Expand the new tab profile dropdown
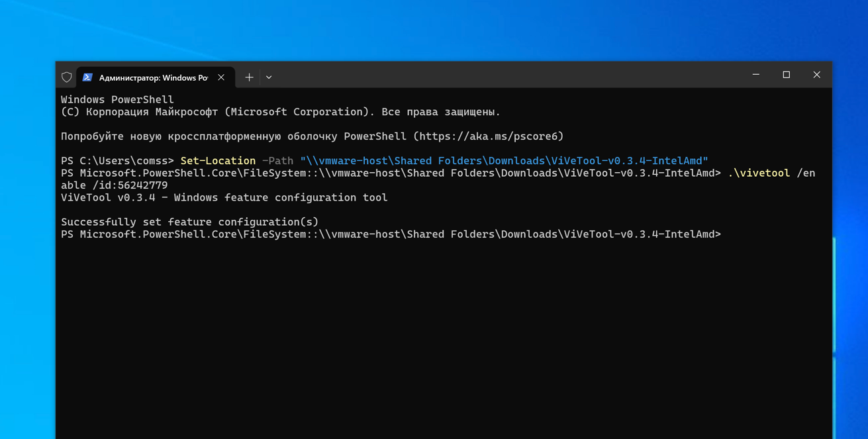Image resolution: width=868 pixels, height=439 pixels. point(269,77)
